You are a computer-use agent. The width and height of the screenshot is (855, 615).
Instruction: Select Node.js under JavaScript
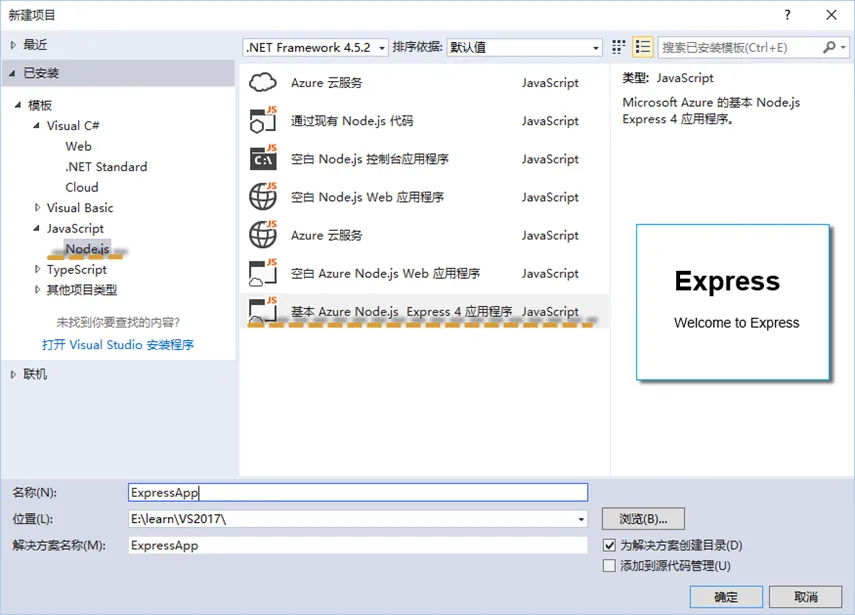[87, 249]
